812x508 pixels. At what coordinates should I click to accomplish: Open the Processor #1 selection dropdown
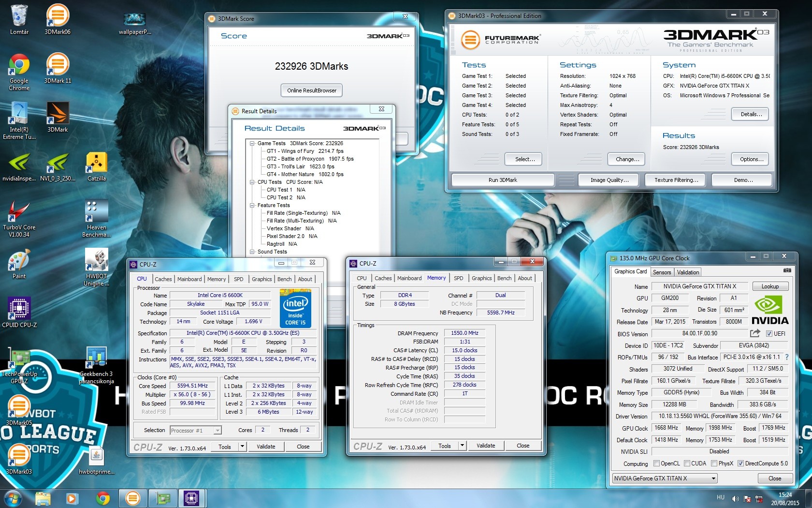(196, 431)
